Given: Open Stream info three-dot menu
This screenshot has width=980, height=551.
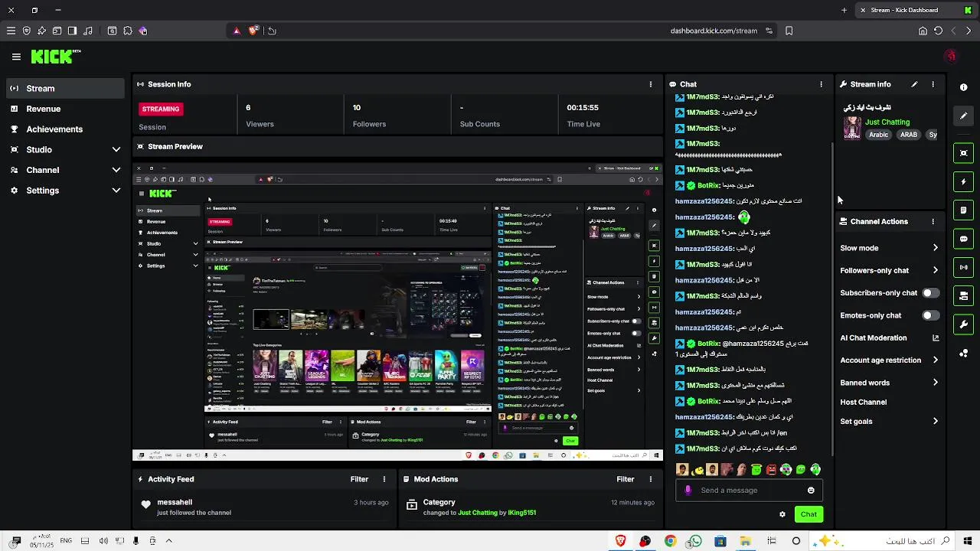Looking at the screenshot, I should (x=933, y=84).
